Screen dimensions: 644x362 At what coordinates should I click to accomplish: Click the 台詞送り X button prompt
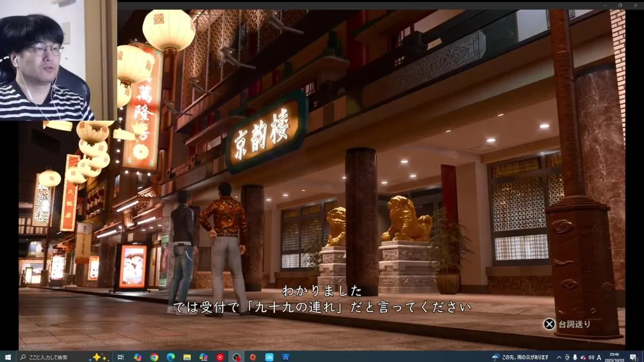point(567,324)
